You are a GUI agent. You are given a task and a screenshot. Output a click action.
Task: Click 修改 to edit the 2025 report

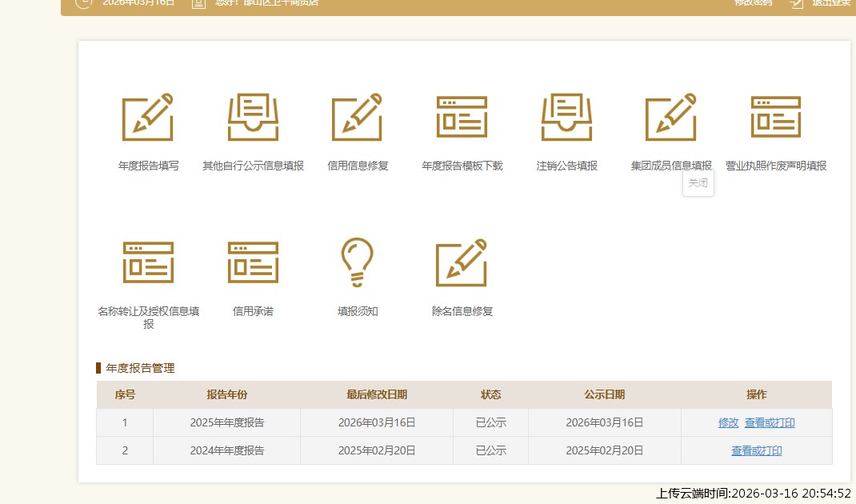(x=728, y=422)
